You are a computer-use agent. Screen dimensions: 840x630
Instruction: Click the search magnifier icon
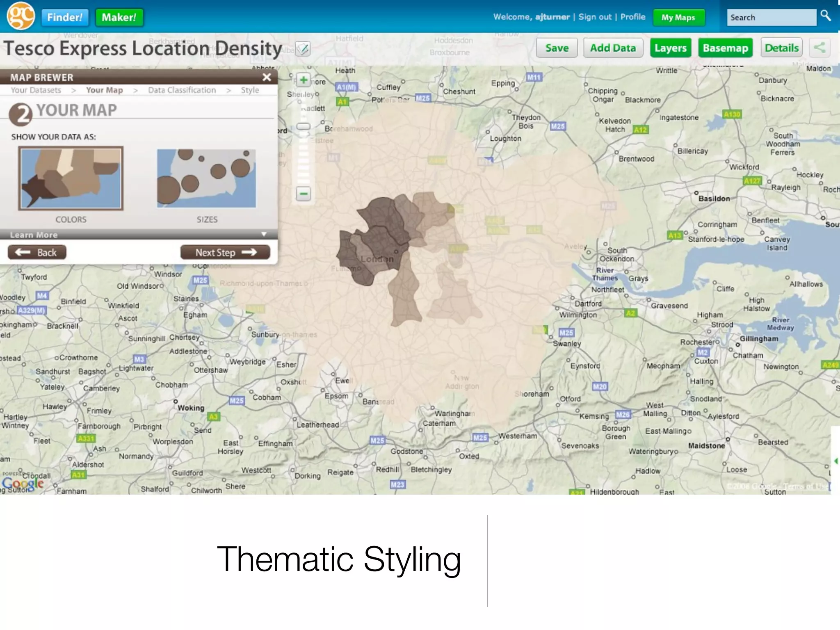826,16
